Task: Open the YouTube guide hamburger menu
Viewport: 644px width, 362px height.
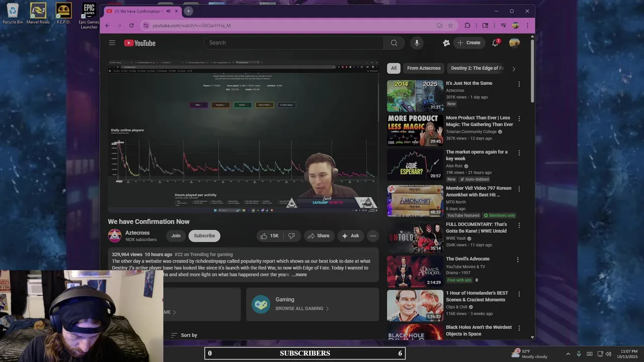Action: pyautogui.click(x=112, y=43)
